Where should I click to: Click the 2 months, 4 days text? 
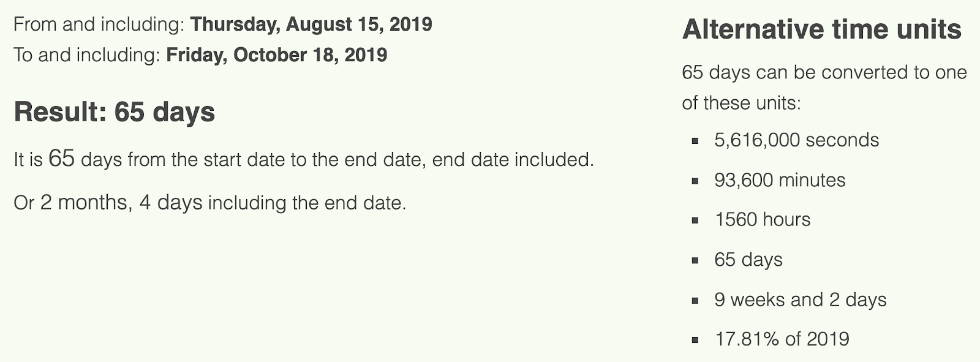(x=121, y=202)
